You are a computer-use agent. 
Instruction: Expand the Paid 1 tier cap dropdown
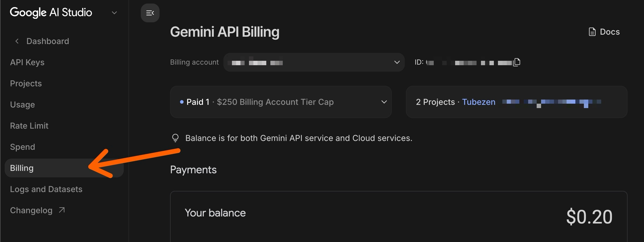(x=281, y=102)
